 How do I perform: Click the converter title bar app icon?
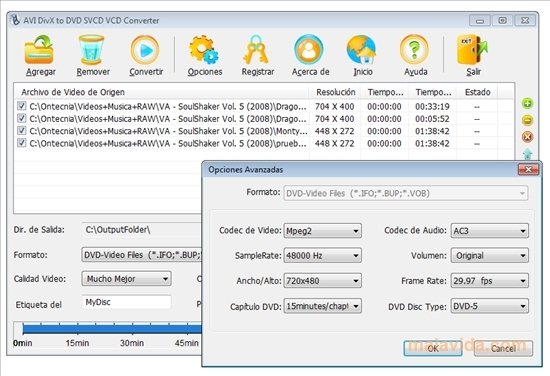point(15,20)
